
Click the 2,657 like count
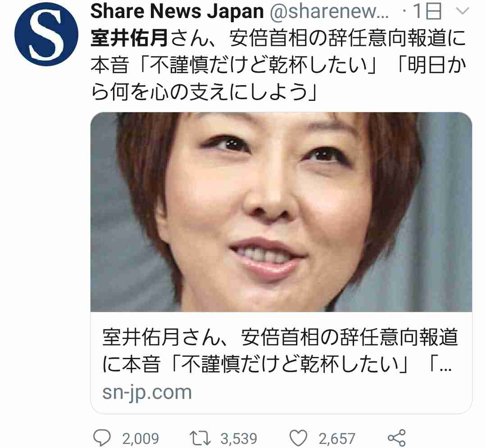(x=337, y=439)
